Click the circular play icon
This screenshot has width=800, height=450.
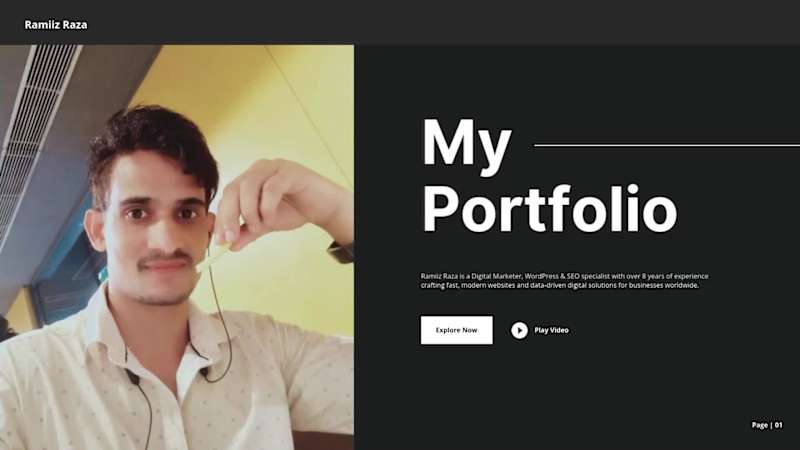[x=519, y=331]
